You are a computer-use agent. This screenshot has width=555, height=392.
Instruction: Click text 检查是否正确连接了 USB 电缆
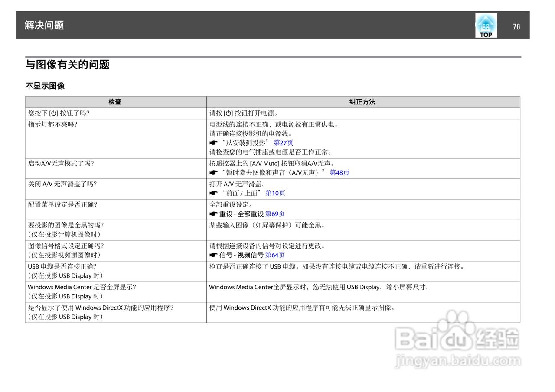tap(252, 266)
